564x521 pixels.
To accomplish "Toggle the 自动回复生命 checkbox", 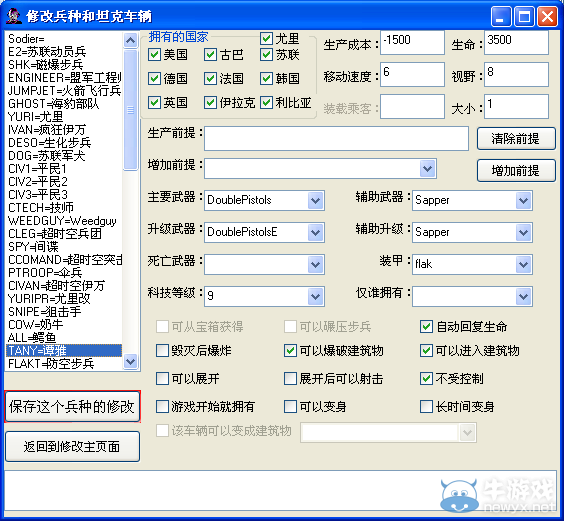I will click(x=426, y=327).
